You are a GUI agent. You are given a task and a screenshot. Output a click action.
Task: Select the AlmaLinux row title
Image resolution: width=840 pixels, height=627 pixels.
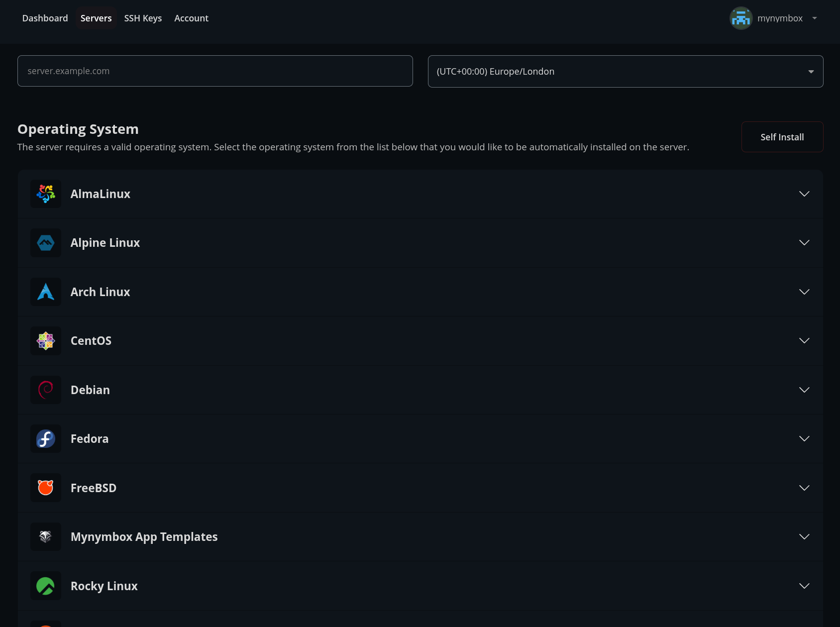101,194
